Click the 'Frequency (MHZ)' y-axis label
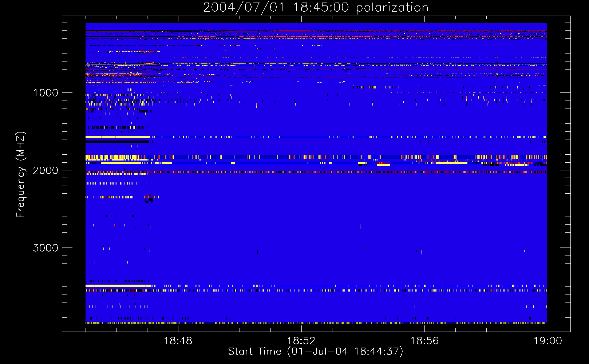Screen dimensions: 589x364 [x=21, y=175]
